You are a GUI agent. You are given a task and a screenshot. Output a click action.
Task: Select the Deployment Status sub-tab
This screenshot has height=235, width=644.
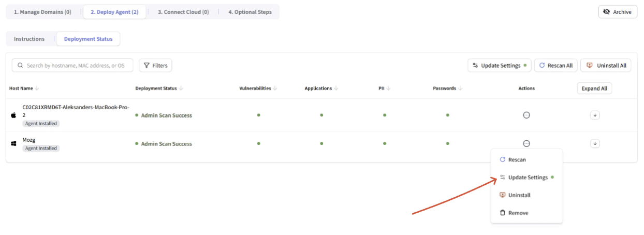[x=88, y=39]
